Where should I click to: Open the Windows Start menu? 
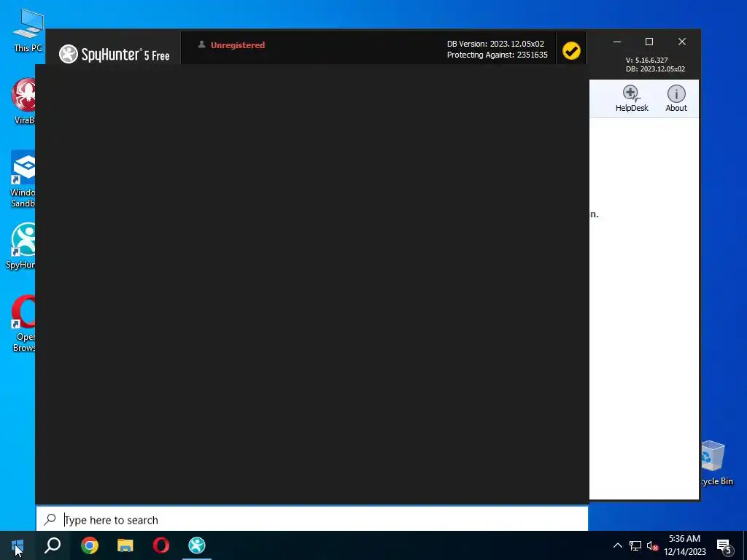point(18,545)
